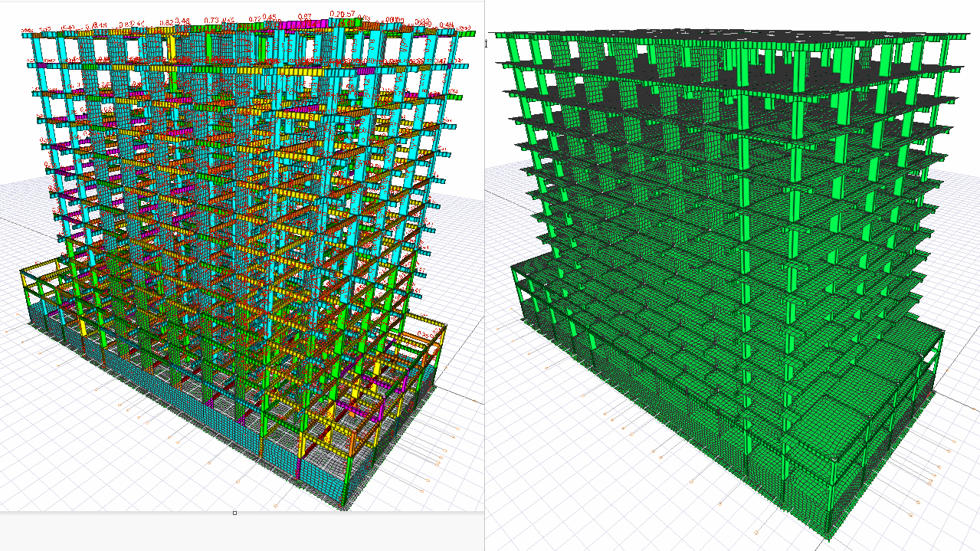The height and width of the screenshot is (551, 980).
Task: Click the "0.44" ratio label on roof
Action: 446,25
